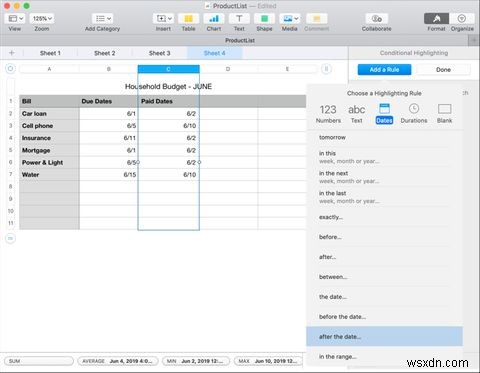Open the Insert menu in toolbar
Viewport: 480px width, 373px height.
click(x=163, y=19)
